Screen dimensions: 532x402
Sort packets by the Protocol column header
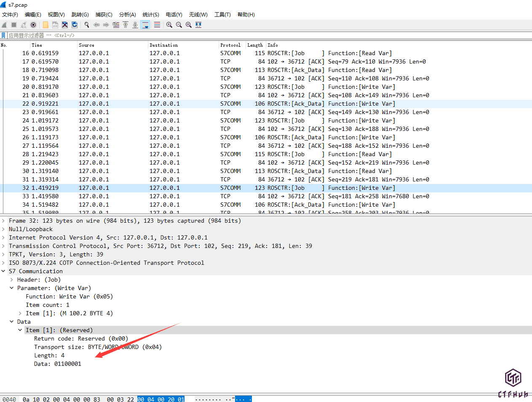tap(230, 45)
